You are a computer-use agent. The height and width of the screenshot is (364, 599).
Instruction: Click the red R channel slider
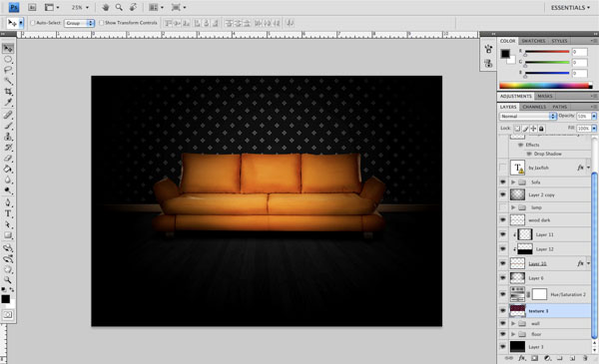pyautogui.click(x=547, y=52)
